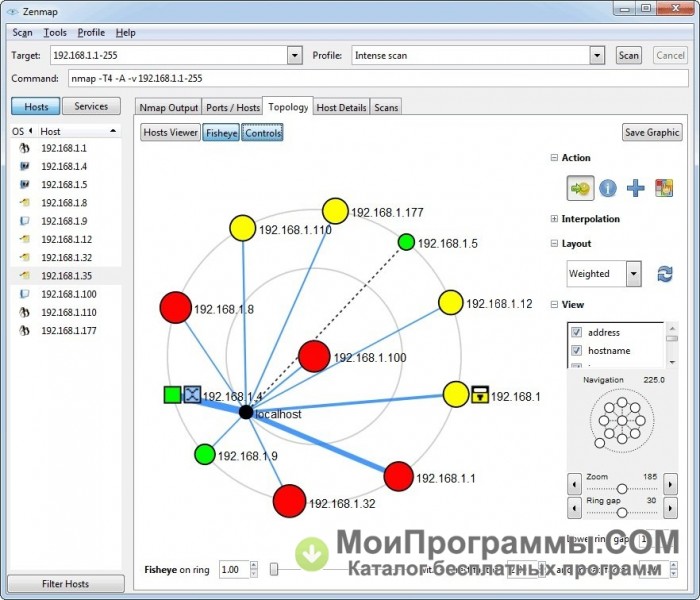Click the yellow node beside the padlock
Image resolution: width=700 pixels, height=600 pixels.
point(456,394)
